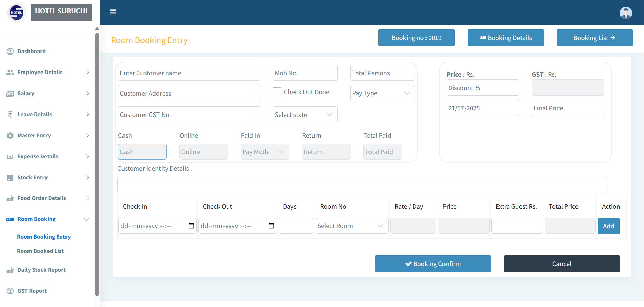Click the Dashboard gauge icon
Image resolution: width=644 pixels, height=307 pixels.
tap(10, 52)
